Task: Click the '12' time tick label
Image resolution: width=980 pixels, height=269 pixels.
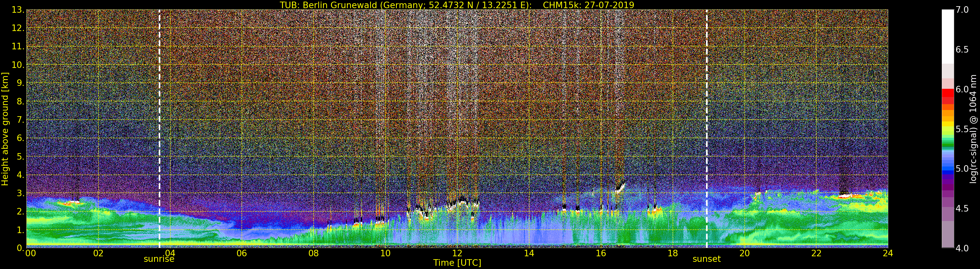Action: tap(457, 253)
